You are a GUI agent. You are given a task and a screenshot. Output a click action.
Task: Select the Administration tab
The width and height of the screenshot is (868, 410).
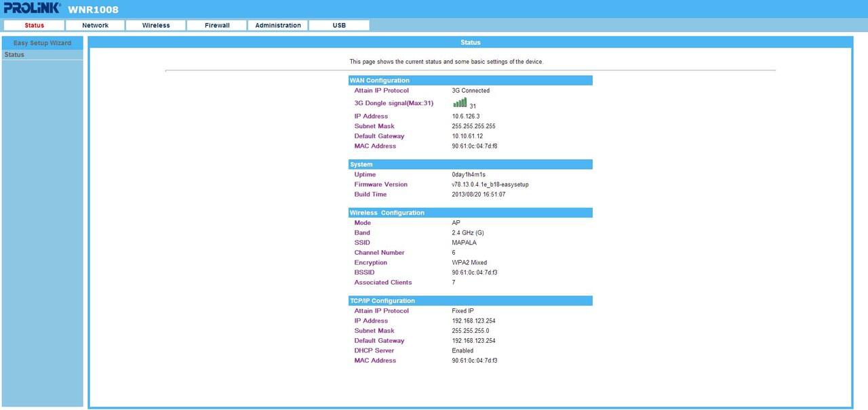(x=278, y=25)
